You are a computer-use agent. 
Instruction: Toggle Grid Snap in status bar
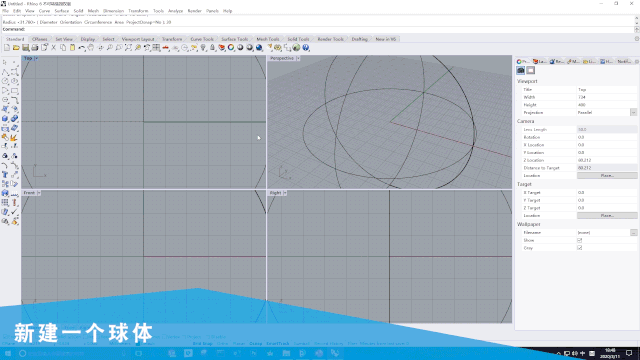pos(202,344)
